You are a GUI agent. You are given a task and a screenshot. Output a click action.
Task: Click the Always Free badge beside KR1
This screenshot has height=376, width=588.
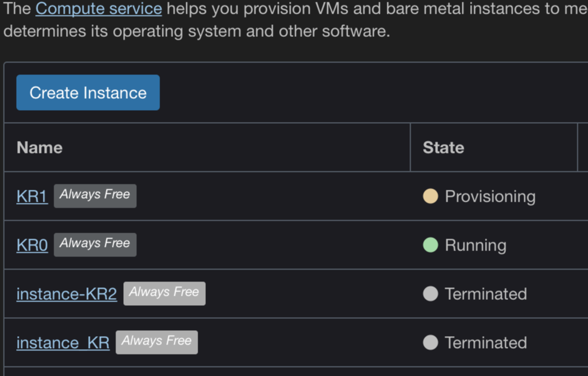point(95,196)
